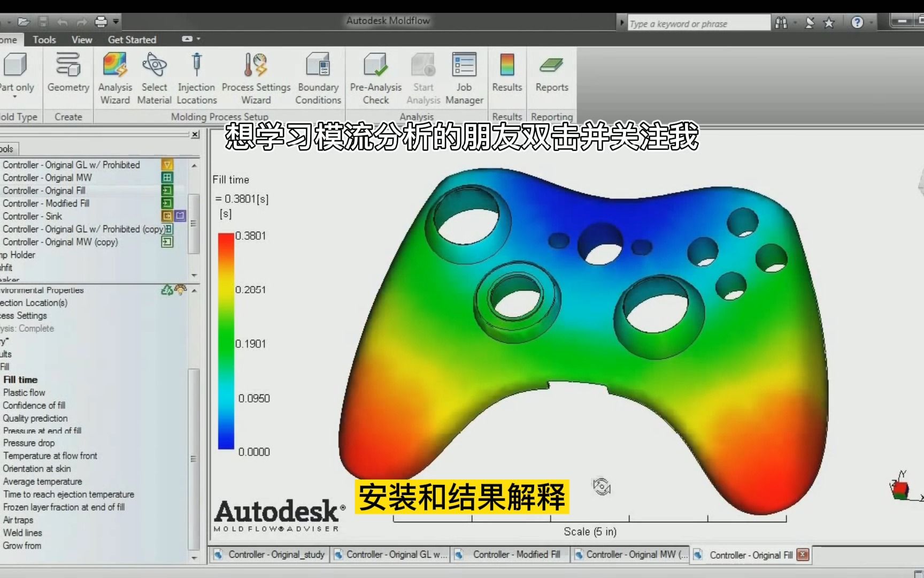The width and height of the screenshot is (924, 578).
Task: Select the Air traps result
Action: 18,520
